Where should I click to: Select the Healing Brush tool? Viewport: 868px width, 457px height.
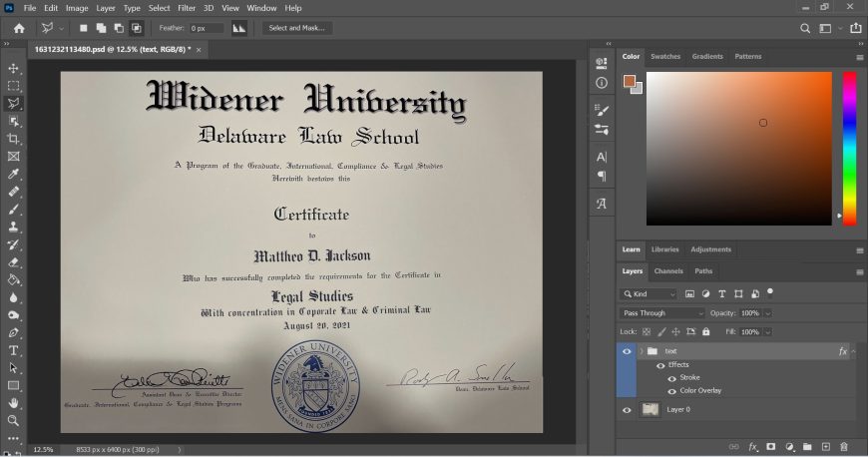[x=13, y=192]
